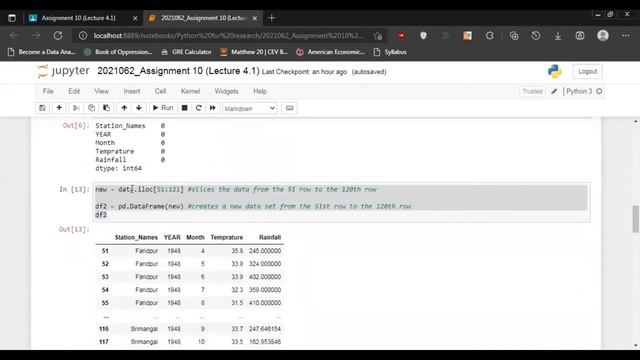This screenshot has height=360, width=640.
Task: Open the browser downloads icon
Action: pyautogui.click(x=558, y=36)
